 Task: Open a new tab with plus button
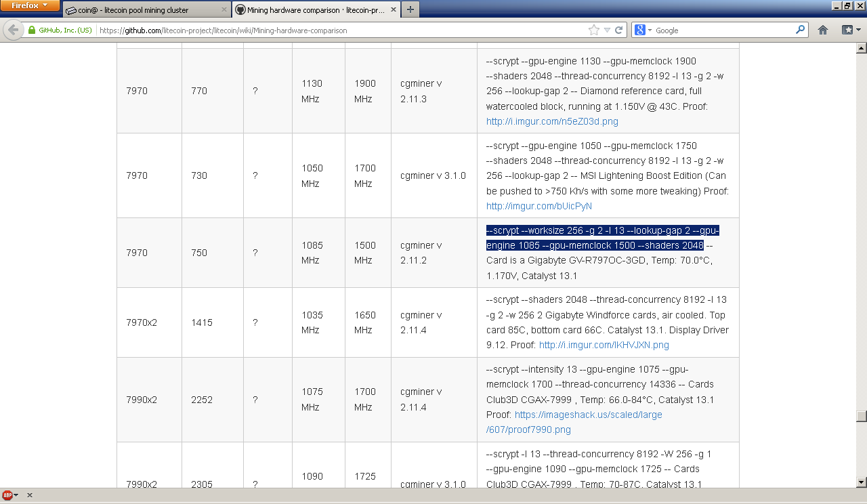pyautogui.click(x=410, y=10)
